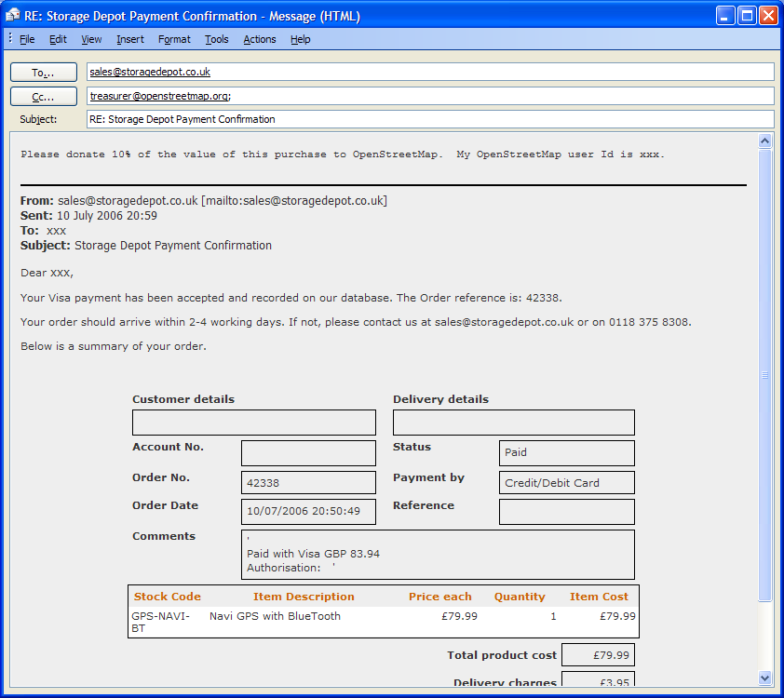Click 'Paid with Visa GBP 83.94' comment
Screen dimensions: 784x698
[x=313, y=554]
